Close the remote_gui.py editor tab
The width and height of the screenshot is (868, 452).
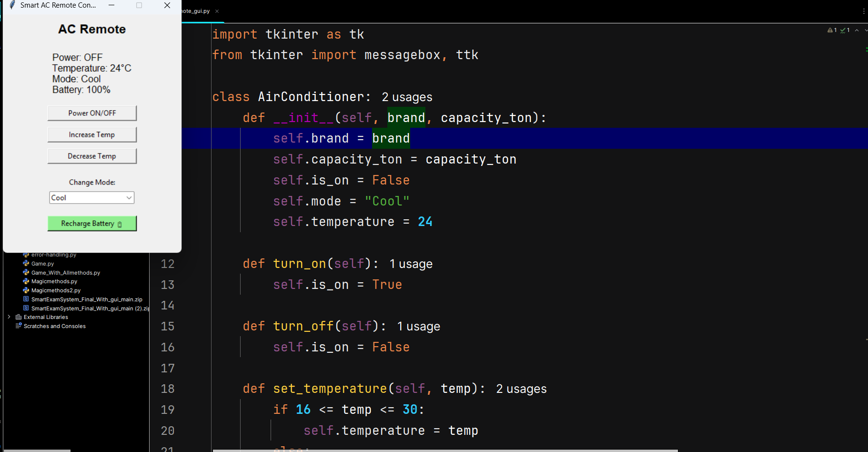[x=217, y=11]
